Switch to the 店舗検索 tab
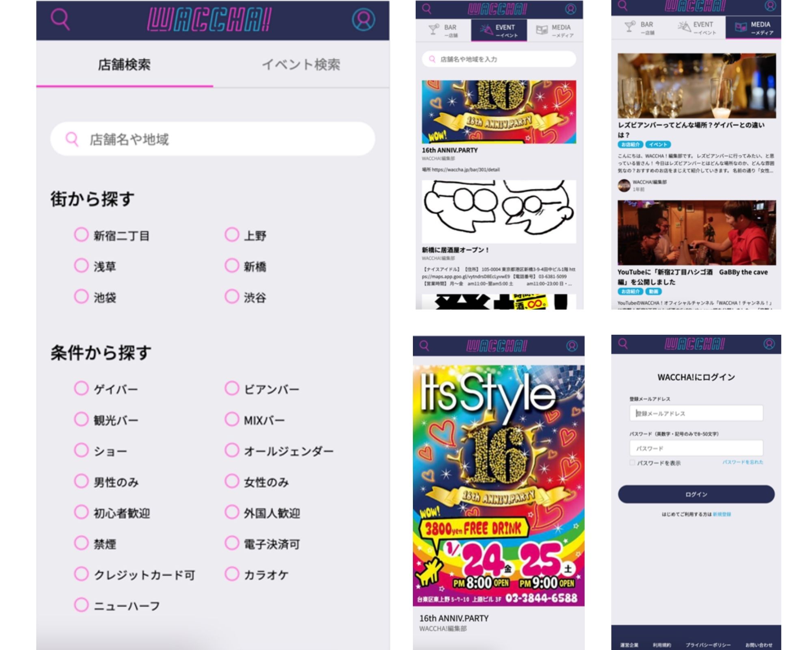 click(124, 65)
